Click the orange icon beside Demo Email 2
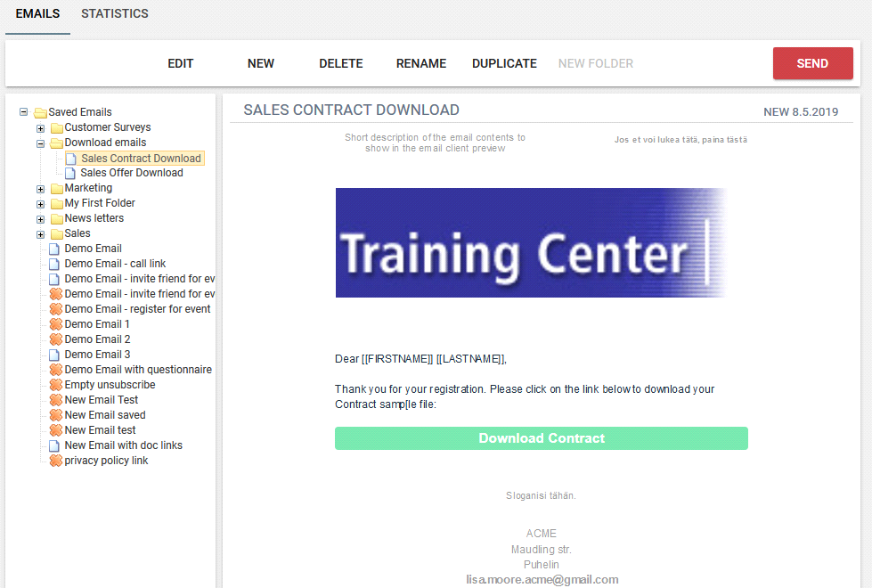This screenshot has width=872, height=588. (55, 339)
